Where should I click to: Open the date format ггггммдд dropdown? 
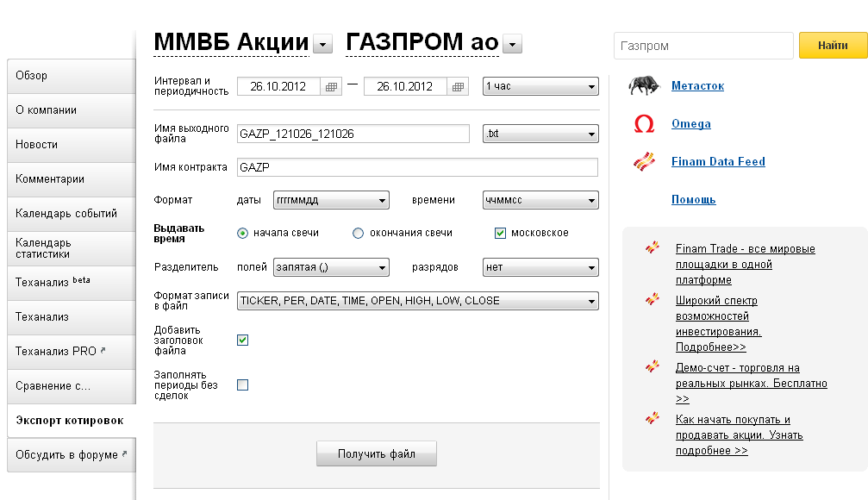[331, 200]
